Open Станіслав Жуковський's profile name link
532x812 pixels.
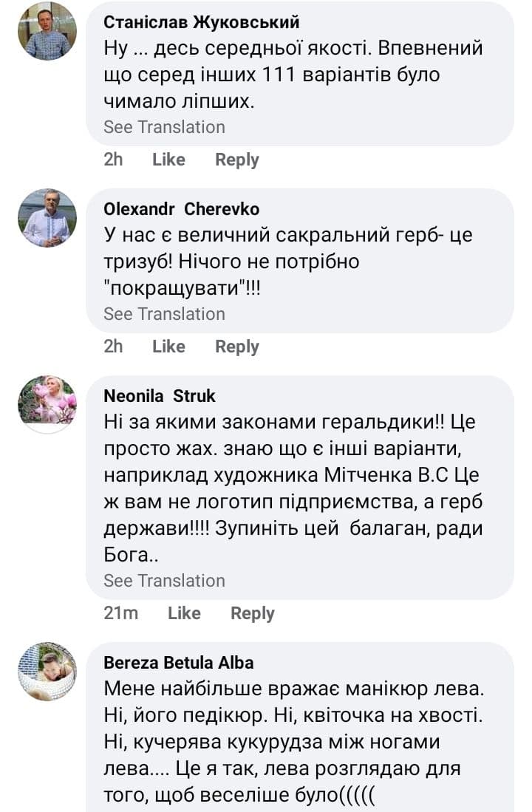(x=202, y=22)
